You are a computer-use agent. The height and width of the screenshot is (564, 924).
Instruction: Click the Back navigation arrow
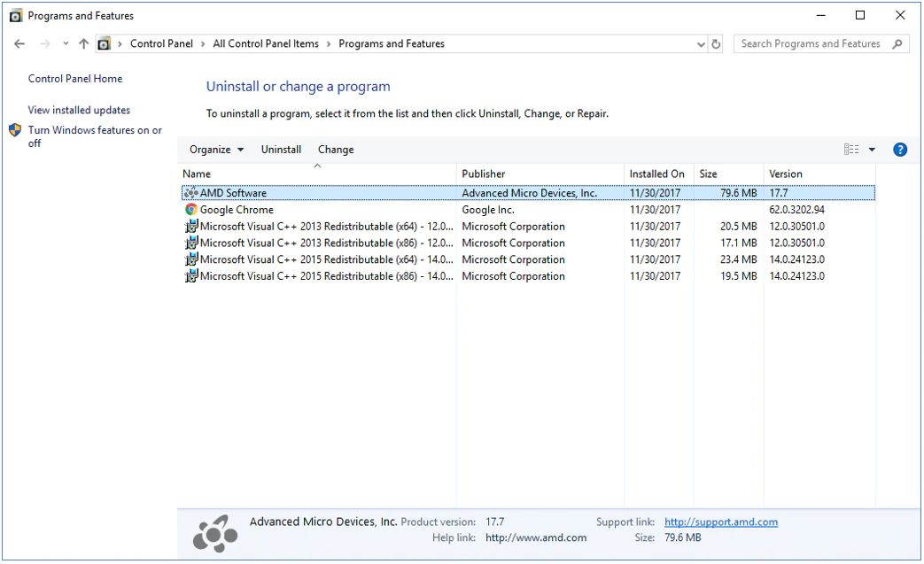tap(19, 43)
